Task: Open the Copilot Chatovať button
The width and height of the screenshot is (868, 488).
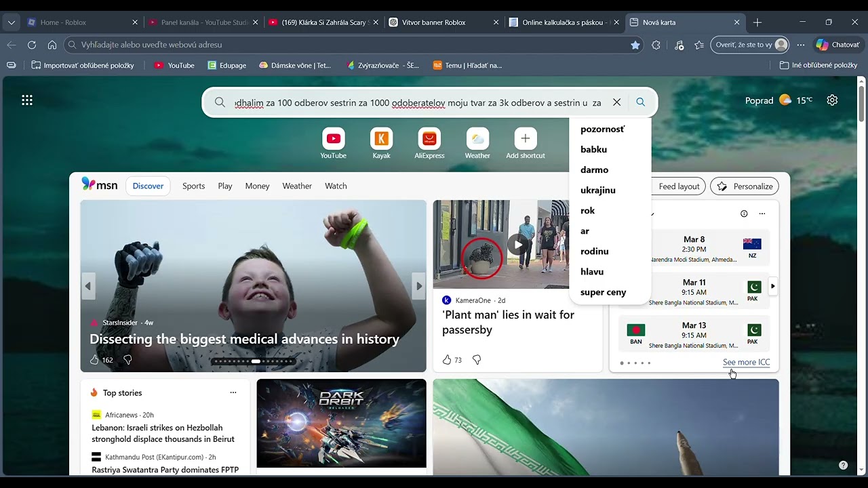Action: [838, 45]
